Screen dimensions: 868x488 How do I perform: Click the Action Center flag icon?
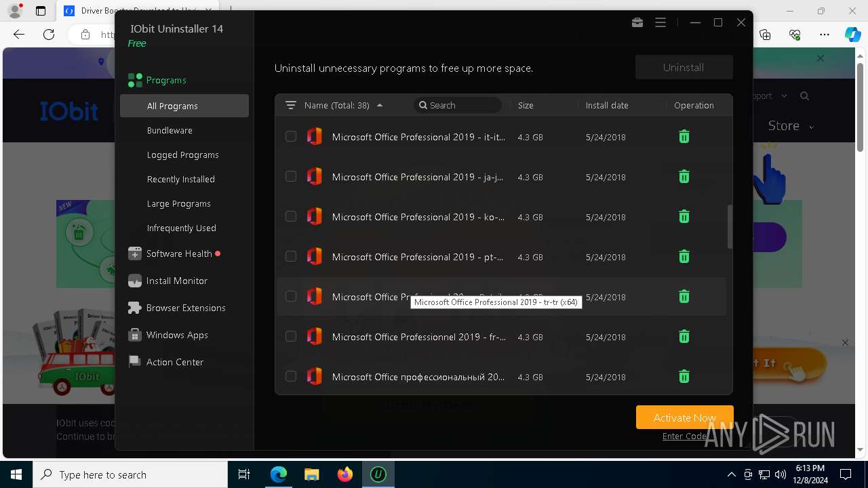point(135,362)
